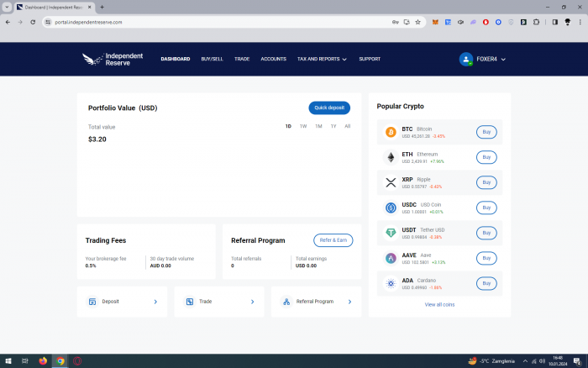
Task: Click the Independent Reserve logo
Action: 113,59
